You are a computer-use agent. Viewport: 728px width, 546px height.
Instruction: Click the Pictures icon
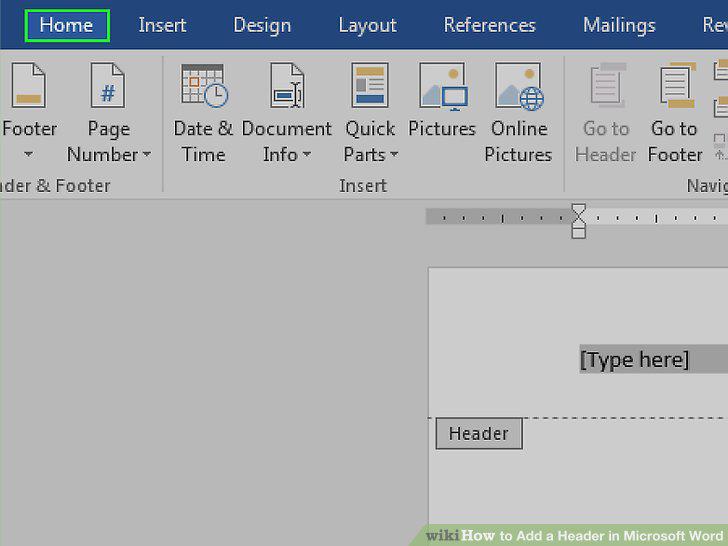443,86
